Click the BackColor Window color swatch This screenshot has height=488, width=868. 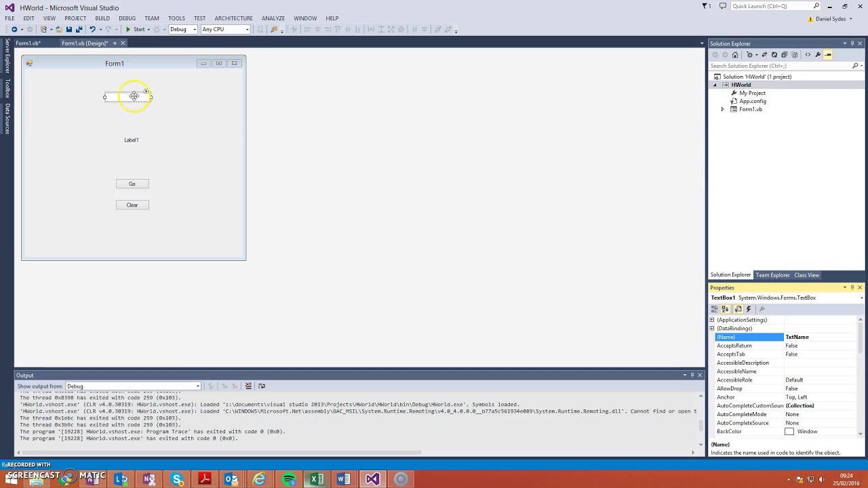pyautogui.click(x=789, y=432)
